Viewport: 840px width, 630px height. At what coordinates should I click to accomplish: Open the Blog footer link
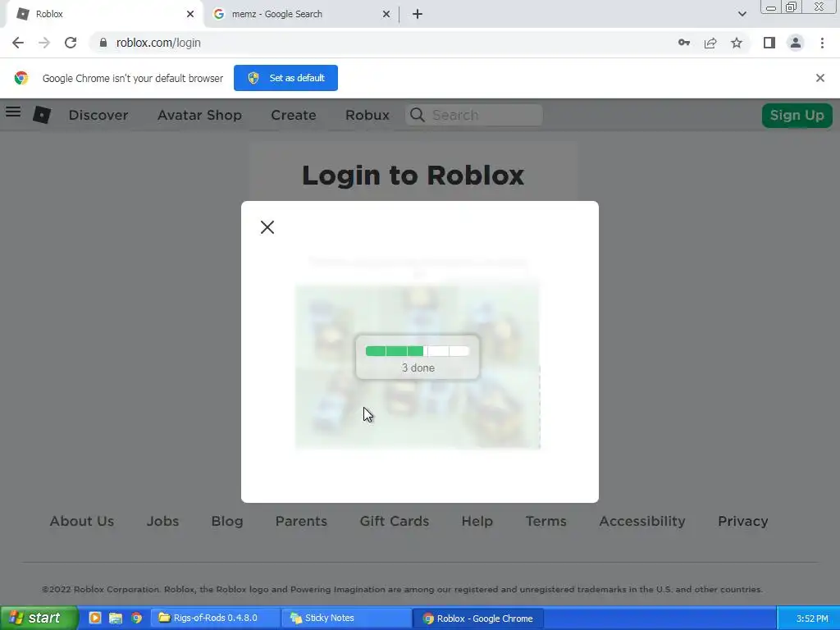click(x=227, y=521)
